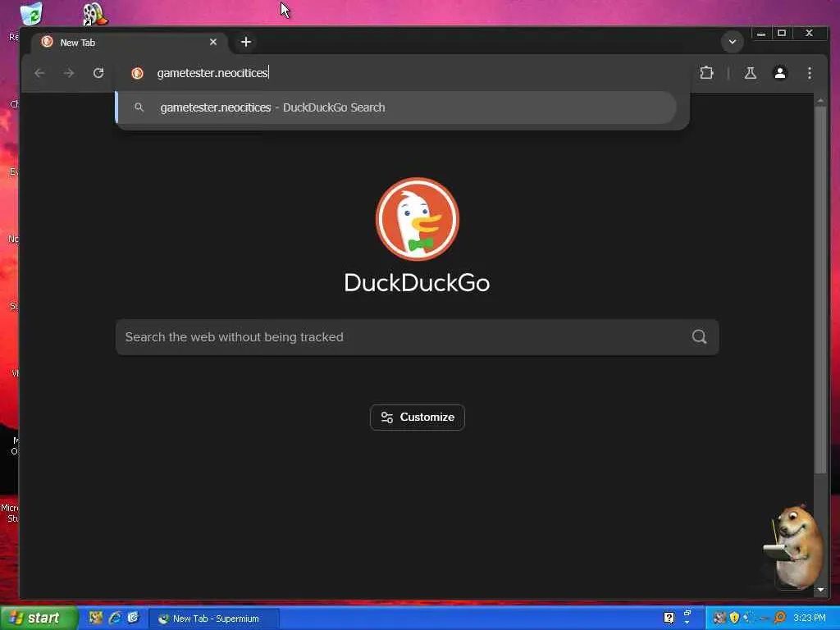Viewport: 840px width, 630px height.
Task: Maximize the Supermium window
Action: [x=782, y=33]
